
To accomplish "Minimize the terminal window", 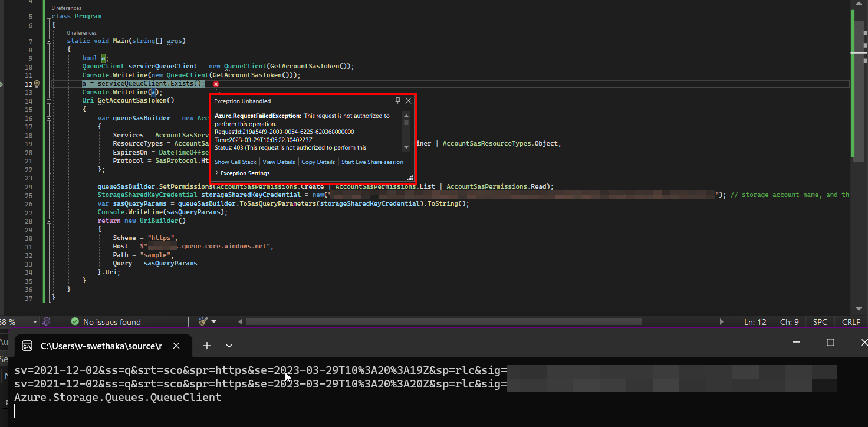I will click(797, 343).
